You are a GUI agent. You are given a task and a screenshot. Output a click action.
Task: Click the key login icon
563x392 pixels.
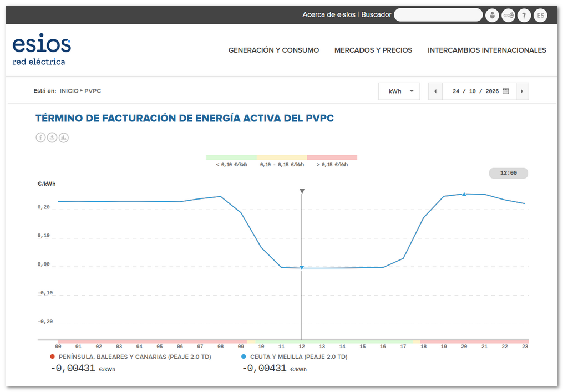[x=508, y=16]
